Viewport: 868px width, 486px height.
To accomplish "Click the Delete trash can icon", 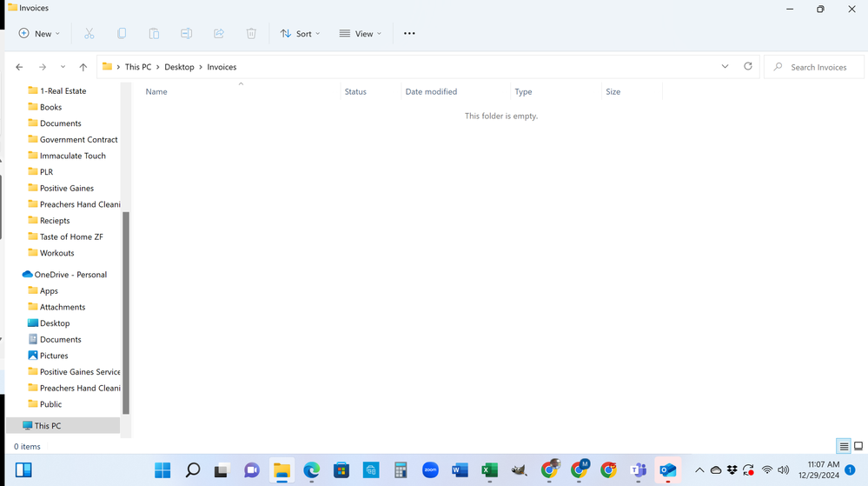I will (x=251, y=34).
